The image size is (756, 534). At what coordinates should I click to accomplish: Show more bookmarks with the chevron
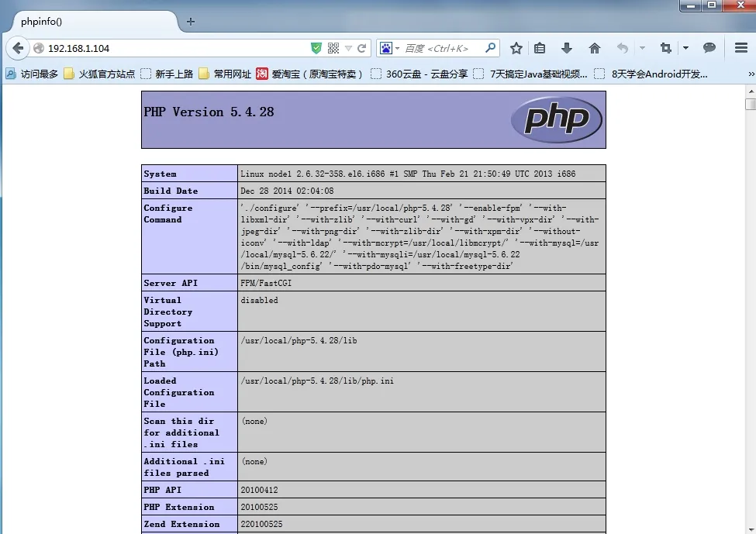[751, 74]
